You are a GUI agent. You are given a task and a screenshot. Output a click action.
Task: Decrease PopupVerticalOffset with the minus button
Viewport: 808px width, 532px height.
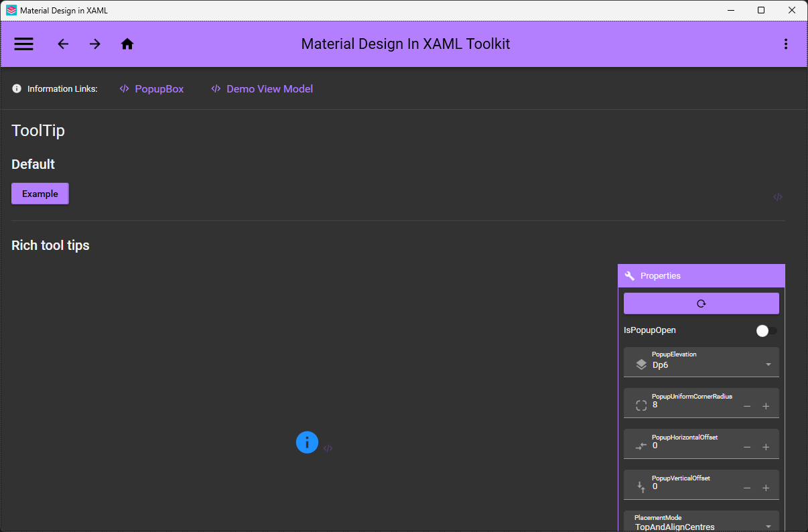click(x=747, y=488)
